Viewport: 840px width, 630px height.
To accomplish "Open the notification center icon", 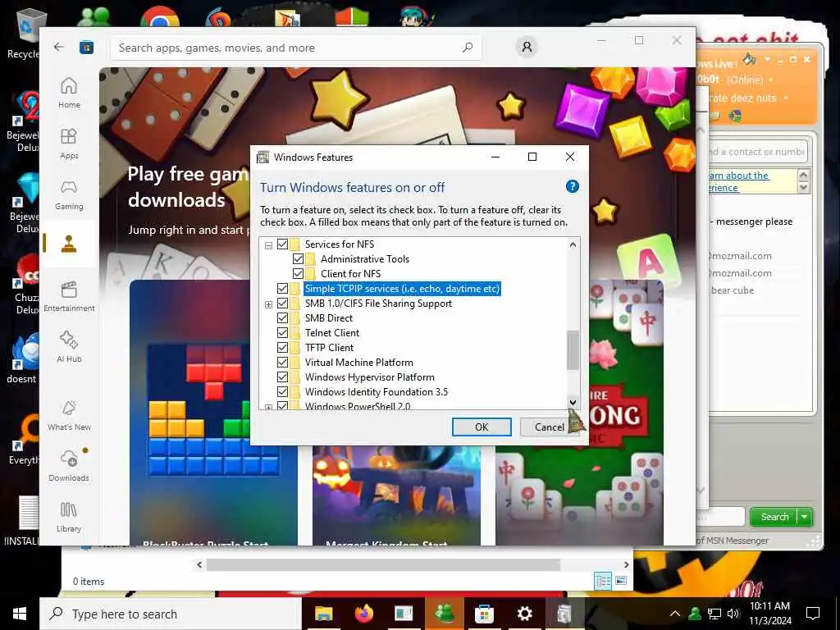I will pos(813,614).
